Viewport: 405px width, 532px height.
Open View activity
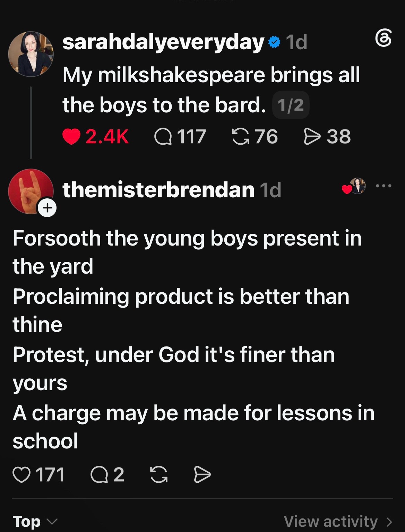tap(338, 522)
